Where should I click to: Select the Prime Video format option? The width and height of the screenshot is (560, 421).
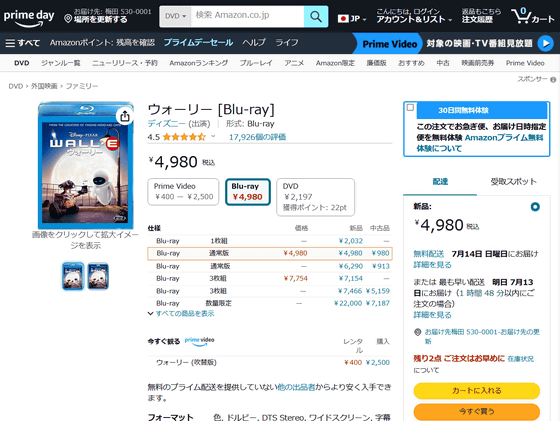click(x=183, y=192)
